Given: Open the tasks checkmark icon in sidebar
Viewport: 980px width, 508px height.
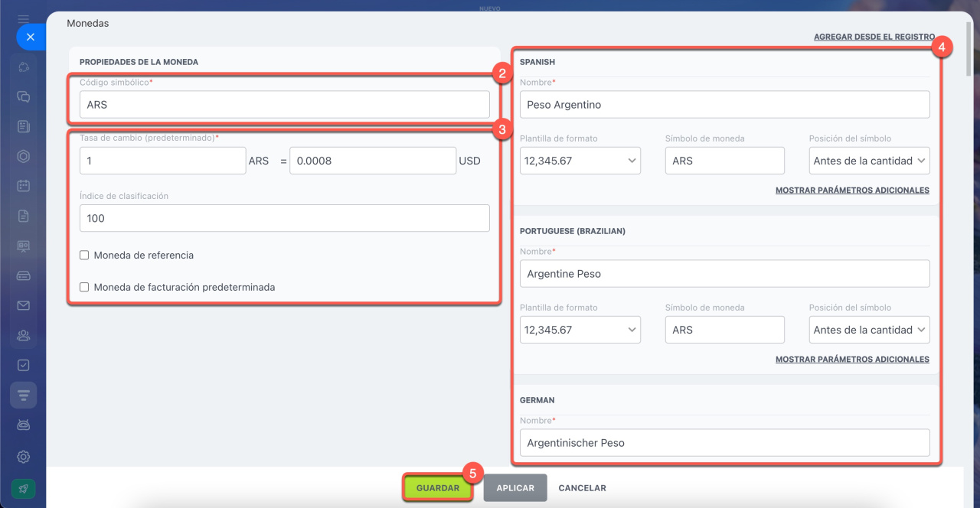Looking at the screenshot, I should click(24, 365).
